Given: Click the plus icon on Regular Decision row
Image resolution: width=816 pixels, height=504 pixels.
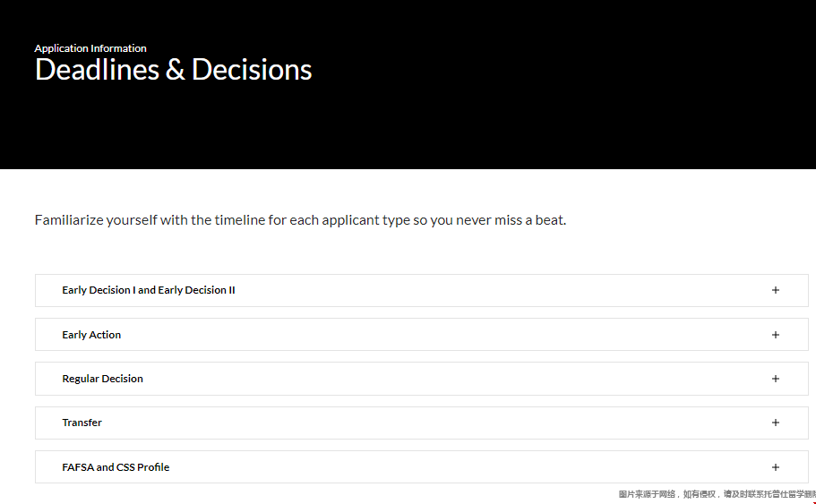Looking at the screenshot, I should [776, 379].
